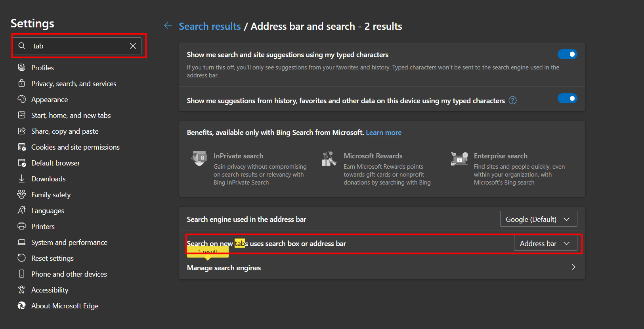Go back using the left arrow
This screenshot has height=329, width=644.
[168, 26]
